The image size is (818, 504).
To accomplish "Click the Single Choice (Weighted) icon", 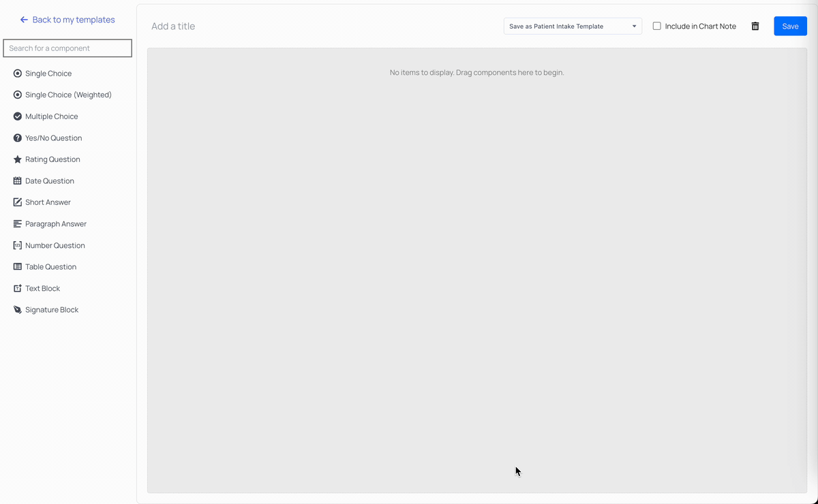I will (x=18, y=95).
